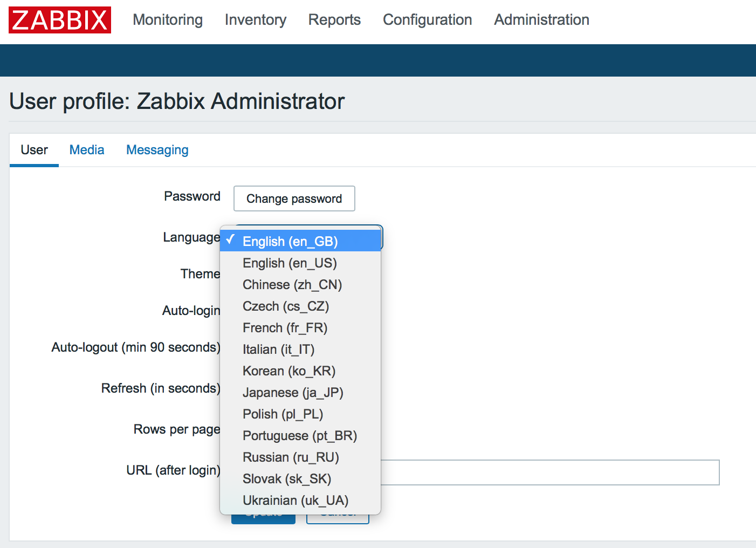Screen dimensions: 756x548
Task: Select Russian (ru_RU) language option
Action: click(x=300, y=457)
